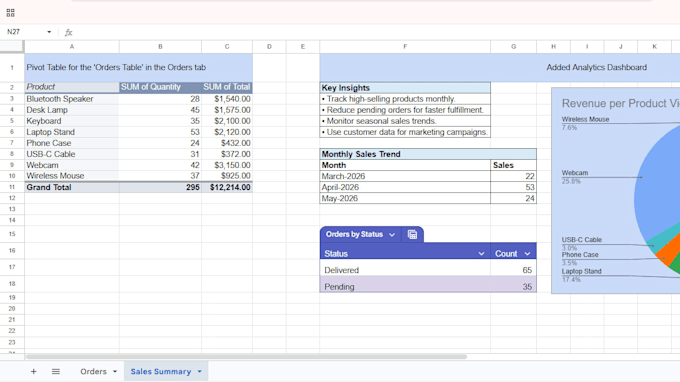
Task: Click the 'May-2026' month cell
Action: coord(405,199)
